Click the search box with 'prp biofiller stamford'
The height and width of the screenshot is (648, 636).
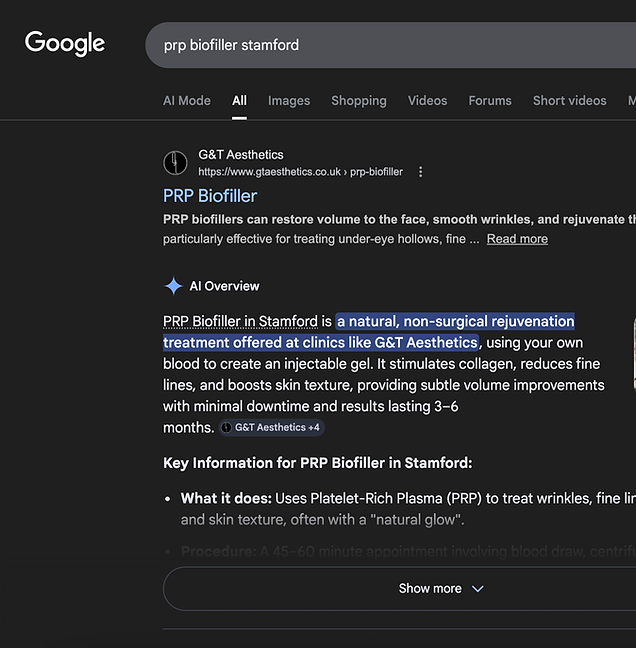pos(390,45)
